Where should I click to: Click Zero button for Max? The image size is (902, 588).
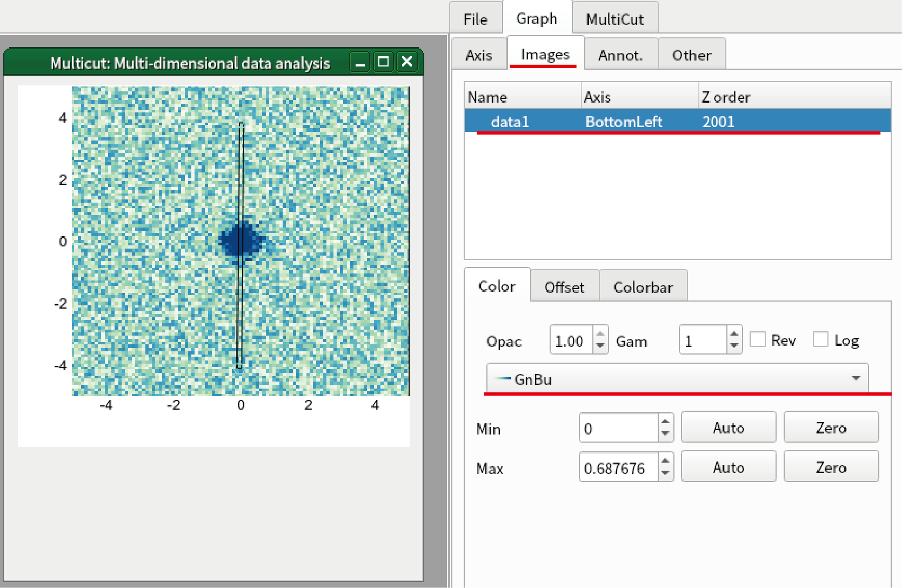click(x=831, y=467)
